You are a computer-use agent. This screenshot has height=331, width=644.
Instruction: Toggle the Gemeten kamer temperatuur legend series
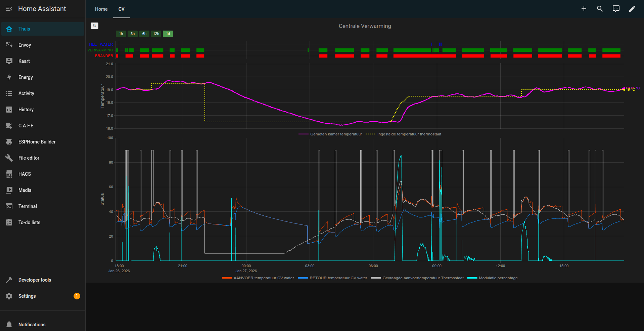tap(336, 134)
